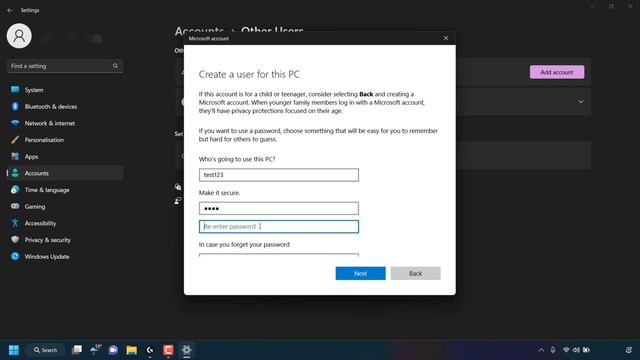This screenshot has height=360, width=640.
Task: Click the 'Make it secure.' label
Action: (x=219, y=193)
